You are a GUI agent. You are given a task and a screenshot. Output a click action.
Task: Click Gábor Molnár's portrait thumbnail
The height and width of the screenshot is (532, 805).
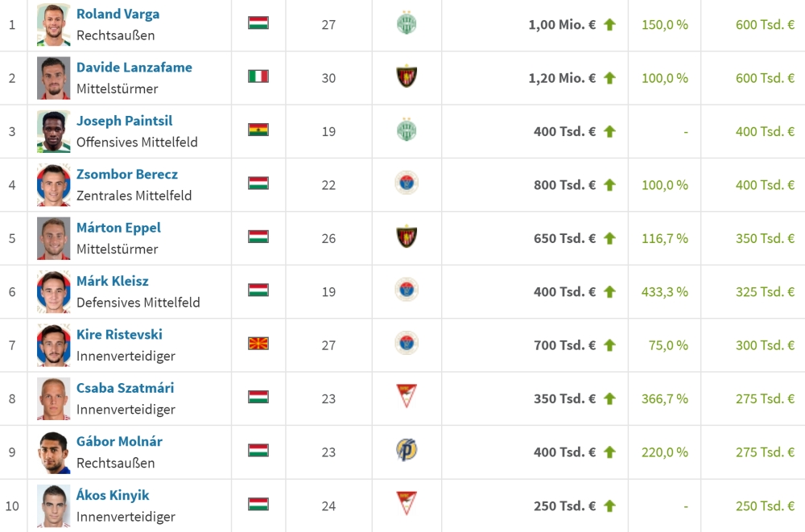pos(54,452)
